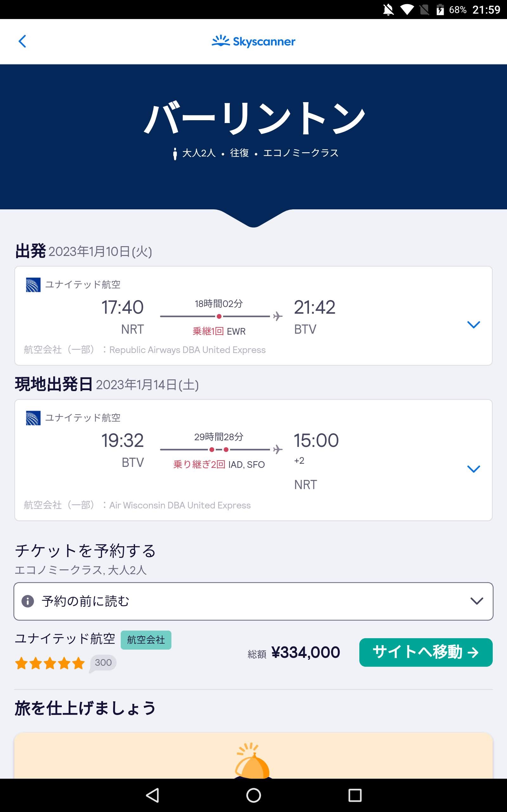Tap United Airlines logo on outbound flight
Screen dimensions: 507x812
pos(33,285)
